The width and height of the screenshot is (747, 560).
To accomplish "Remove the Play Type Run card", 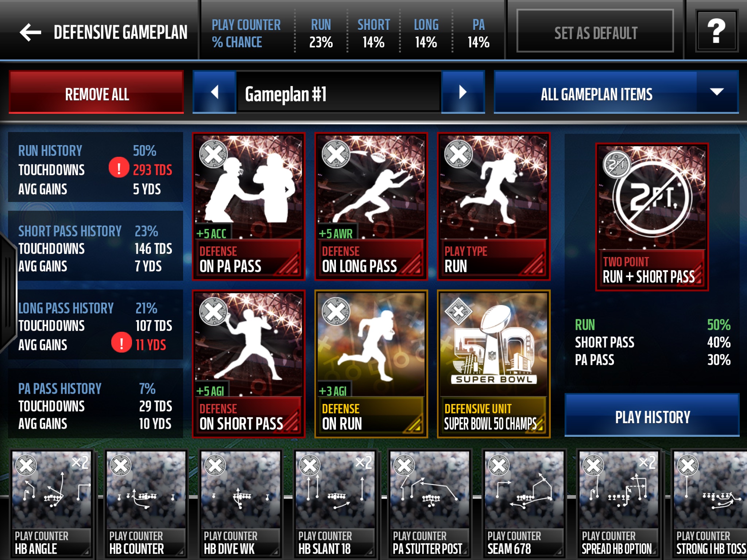I will click(458, 154).
